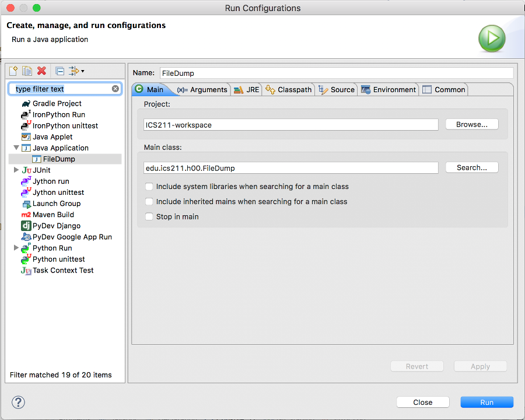This screenshot has width=525, height=420.
Task: Click the help question mark icon
Action: (x=18, y=402)
